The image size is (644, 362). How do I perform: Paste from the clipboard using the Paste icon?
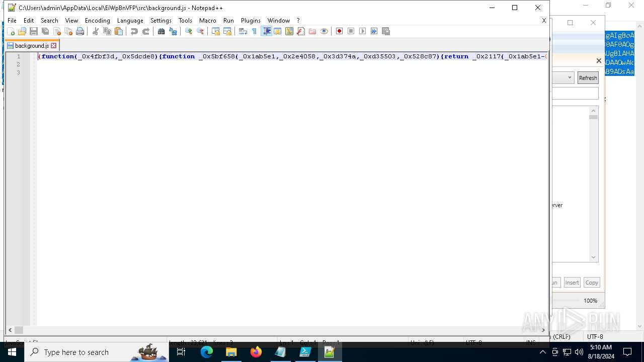tap(119, 31)
